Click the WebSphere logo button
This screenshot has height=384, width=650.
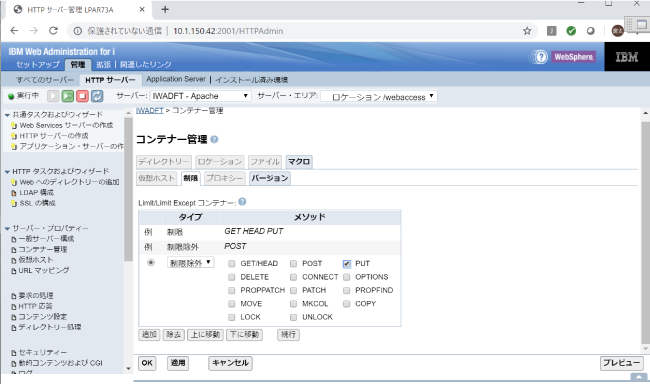click(x=573, y=57)
